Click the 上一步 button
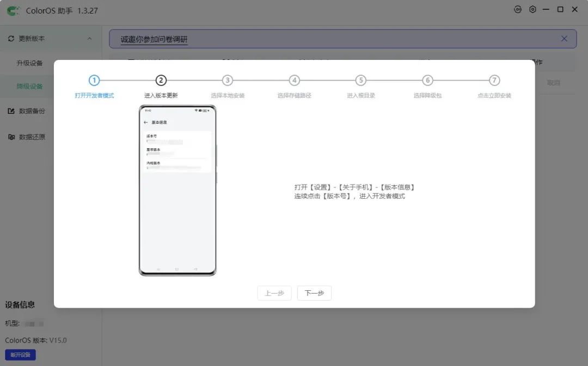The width and height of the screenshot is (588, 366). (274, 293)
